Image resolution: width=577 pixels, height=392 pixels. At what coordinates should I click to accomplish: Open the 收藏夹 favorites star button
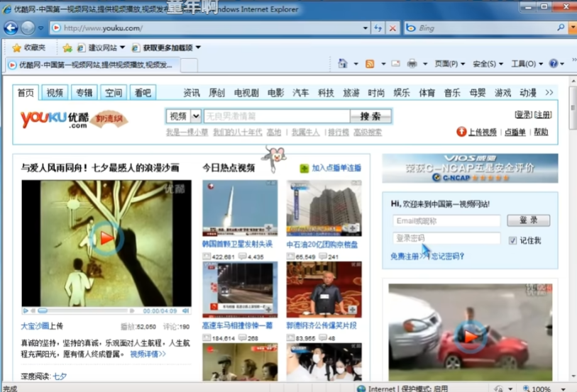coord(28,47)
